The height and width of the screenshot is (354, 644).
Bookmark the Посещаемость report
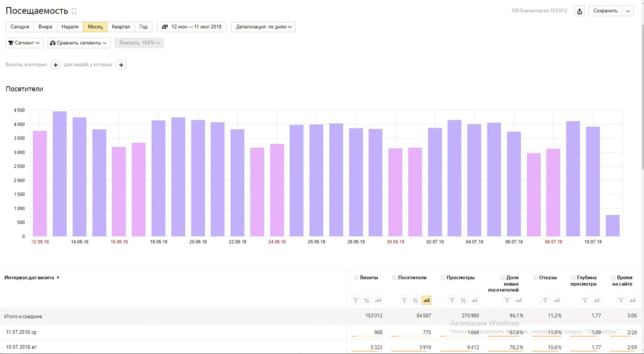(x=74, y=12)
